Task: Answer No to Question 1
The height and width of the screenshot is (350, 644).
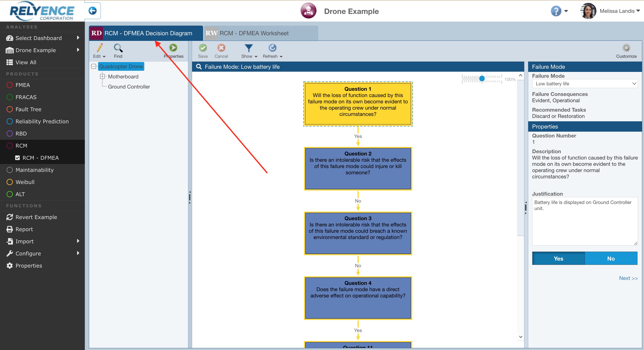Action: 611,259
